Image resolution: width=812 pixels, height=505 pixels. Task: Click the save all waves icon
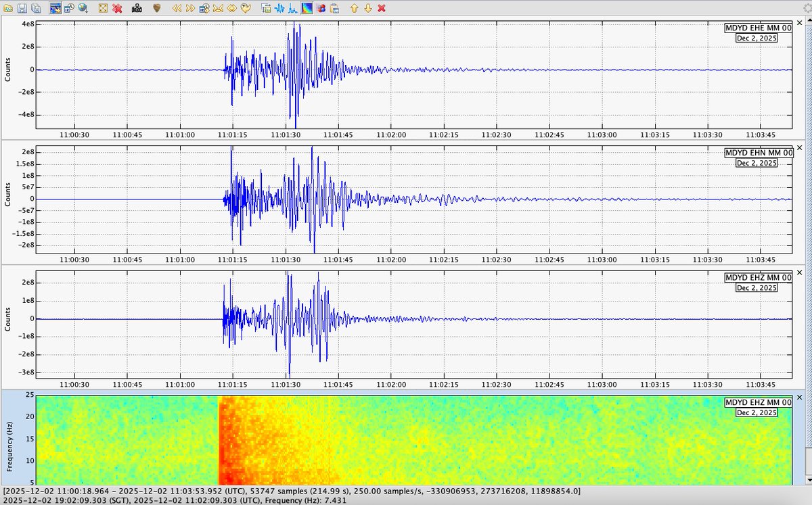pyautogui.click(x=35, y=8)
